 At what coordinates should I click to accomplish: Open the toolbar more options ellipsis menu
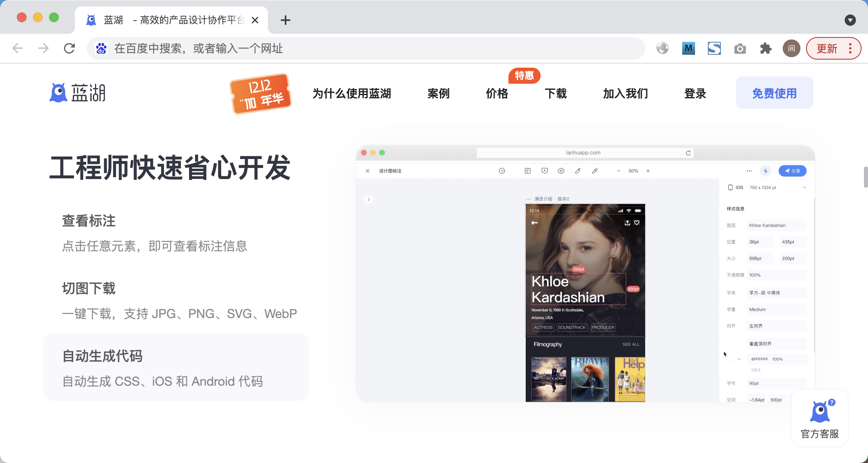pyautogui.click(x=749, y=171)
